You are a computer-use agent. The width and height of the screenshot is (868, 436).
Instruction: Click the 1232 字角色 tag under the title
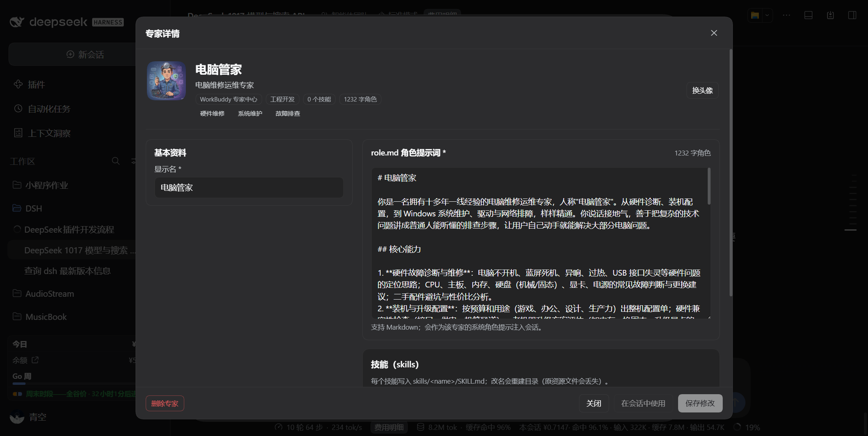tap(360, 99)
